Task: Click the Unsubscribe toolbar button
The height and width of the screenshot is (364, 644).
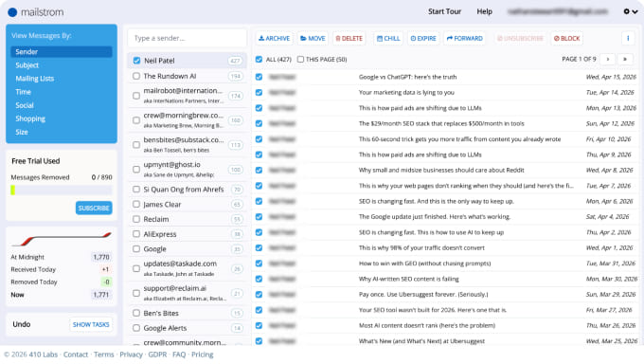Action: pos(520,38)
